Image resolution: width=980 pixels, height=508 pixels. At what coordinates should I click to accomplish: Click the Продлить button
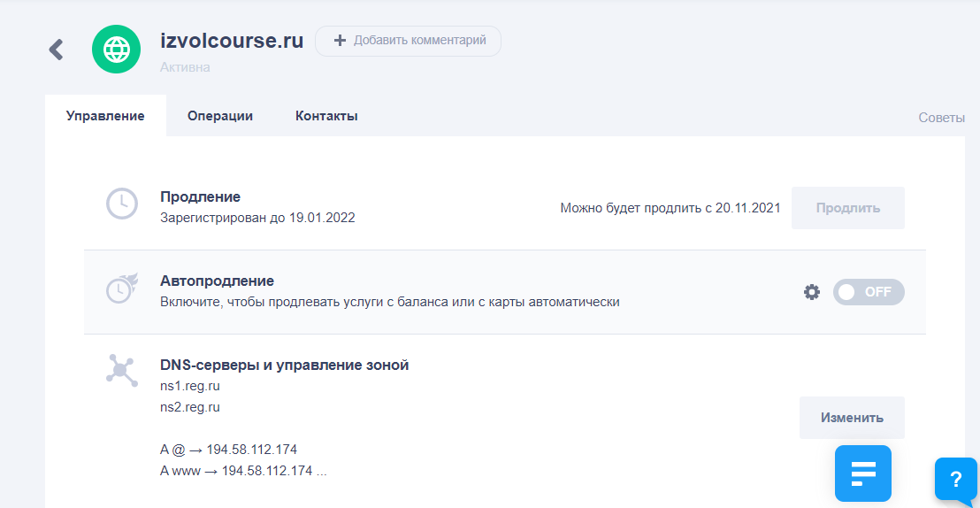point(847,208)
